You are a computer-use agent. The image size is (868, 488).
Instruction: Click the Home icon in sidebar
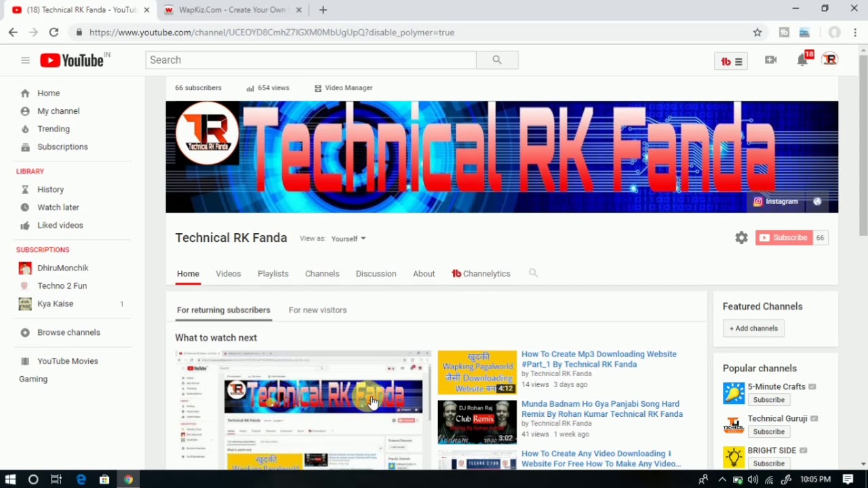pos(25,93)
